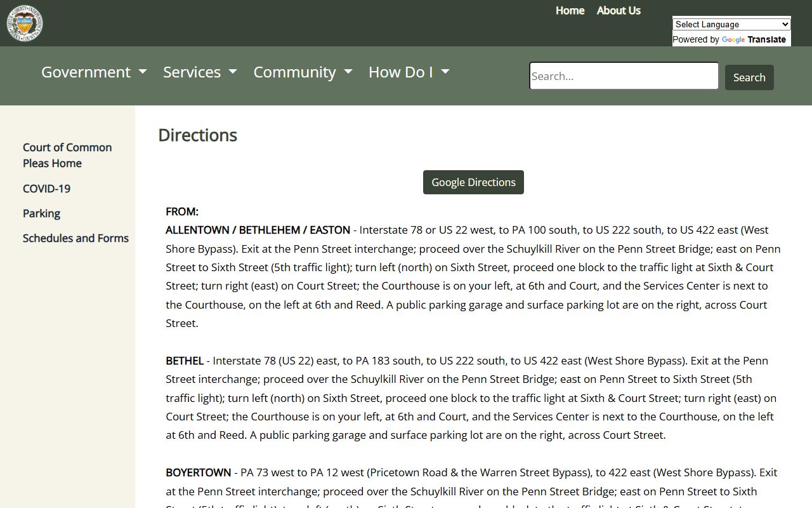Open the Select Language dropdown
The image size is (812, 508).
(x=731, y=24)
